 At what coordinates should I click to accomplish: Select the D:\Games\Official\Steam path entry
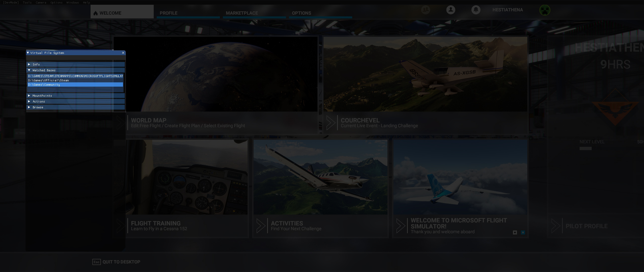click(48, 80)
